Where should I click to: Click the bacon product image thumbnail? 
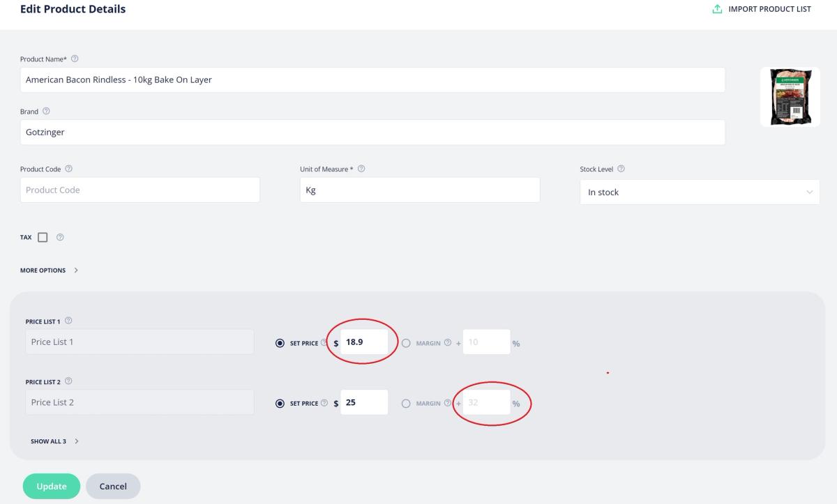click(x=790, y=97)
